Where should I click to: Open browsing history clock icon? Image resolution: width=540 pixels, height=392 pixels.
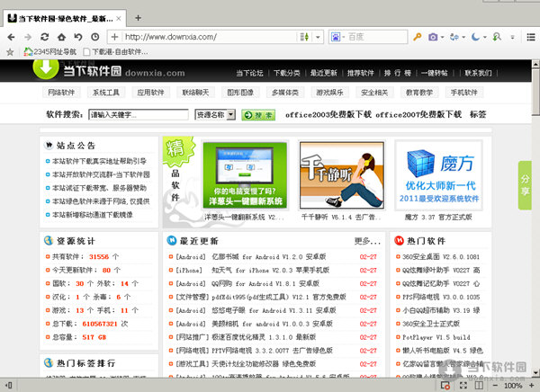95,37
